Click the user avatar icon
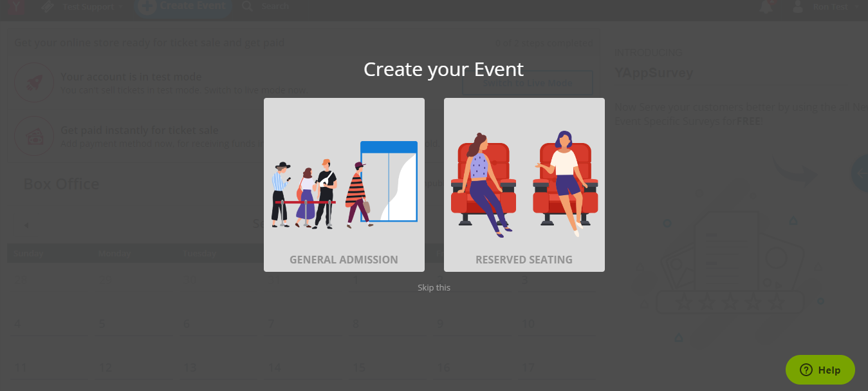Viewport: 868px width, 391px height. tap(798, 6)
